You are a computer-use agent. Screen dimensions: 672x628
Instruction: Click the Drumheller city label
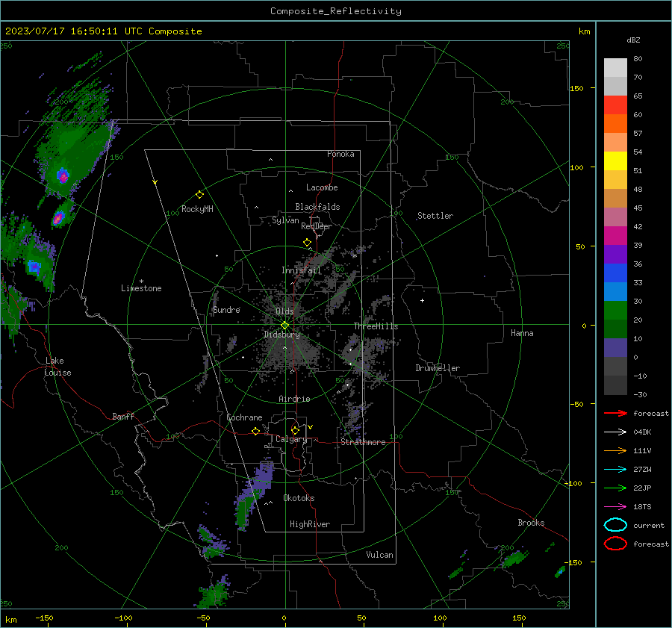point(438,368)
